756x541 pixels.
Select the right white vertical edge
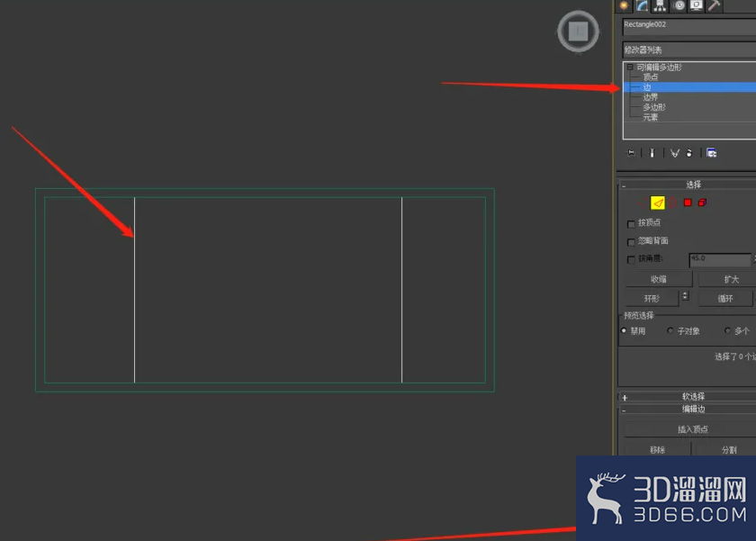coord(401,290)
